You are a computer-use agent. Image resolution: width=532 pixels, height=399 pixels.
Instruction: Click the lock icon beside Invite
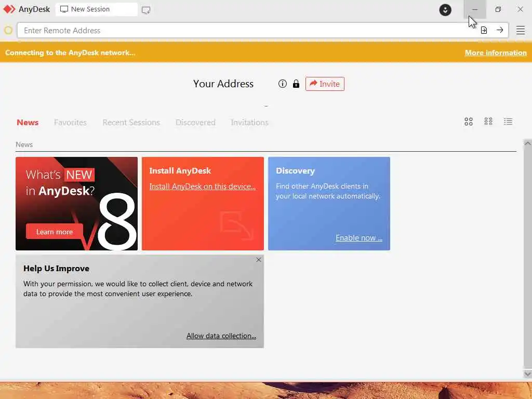[296, 84]
